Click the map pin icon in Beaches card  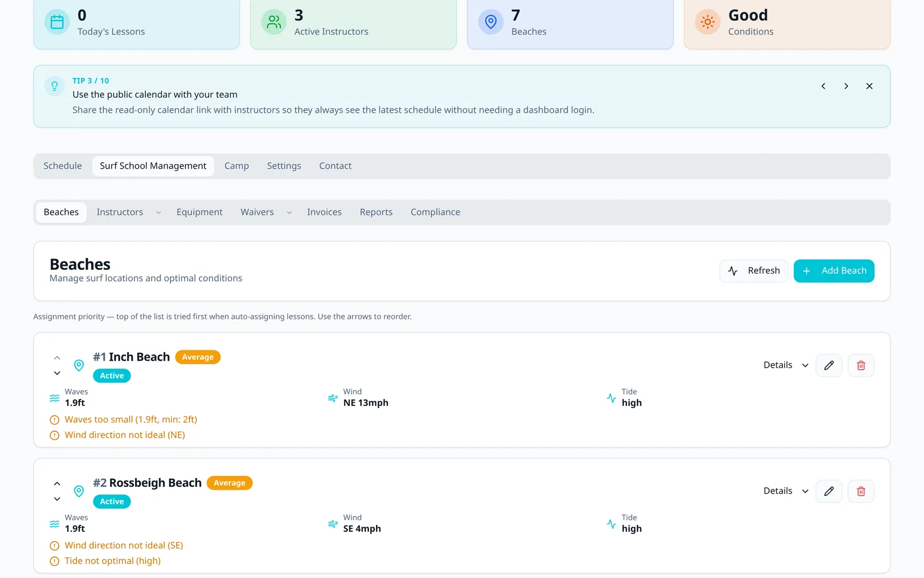coord(491,22)
